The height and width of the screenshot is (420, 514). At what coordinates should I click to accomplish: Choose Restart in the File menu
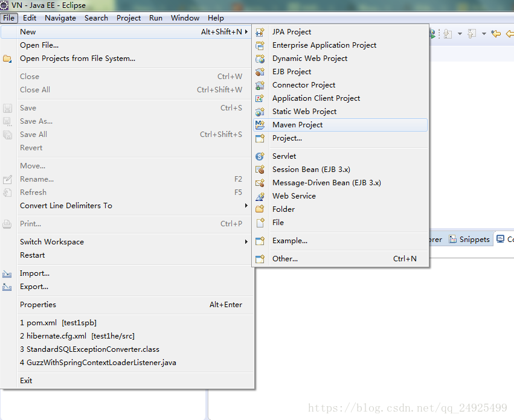tap(126, 255)
